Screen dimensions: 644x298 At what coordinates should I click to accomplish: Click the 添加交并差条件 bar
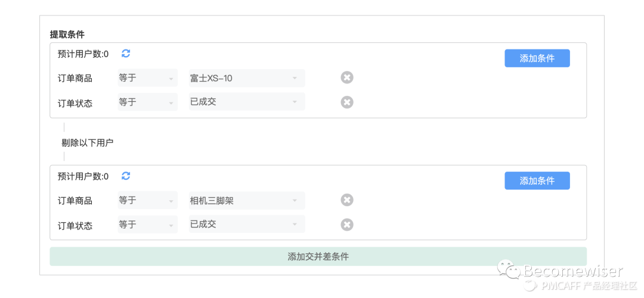tap(318, 256)
